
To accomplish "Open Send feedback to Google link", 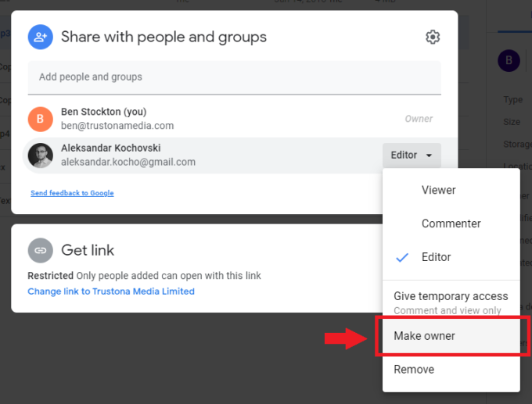I will click(x=72, y=193).
